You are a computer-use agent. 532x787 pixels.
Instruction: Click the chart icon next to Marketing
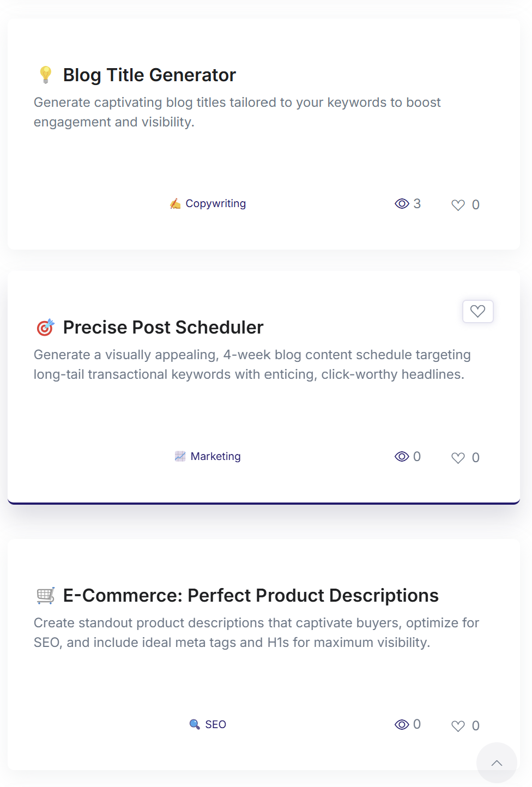click(180, 456)
